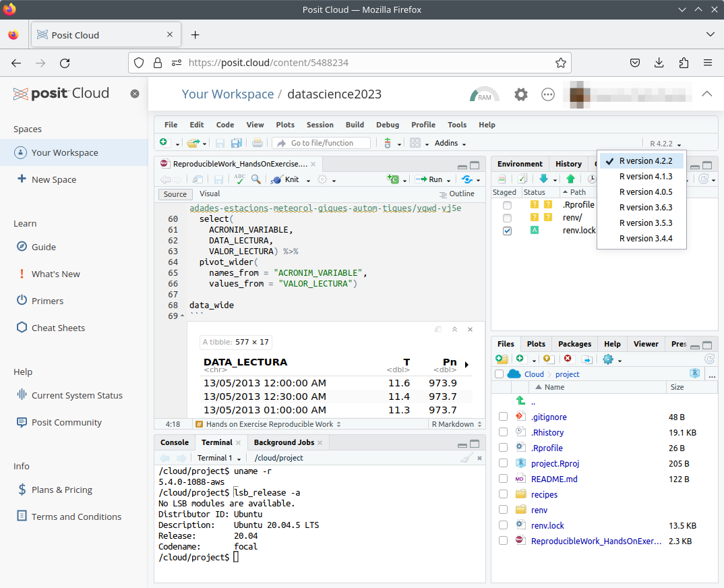Open the Session menu

(x=320, y=125)
